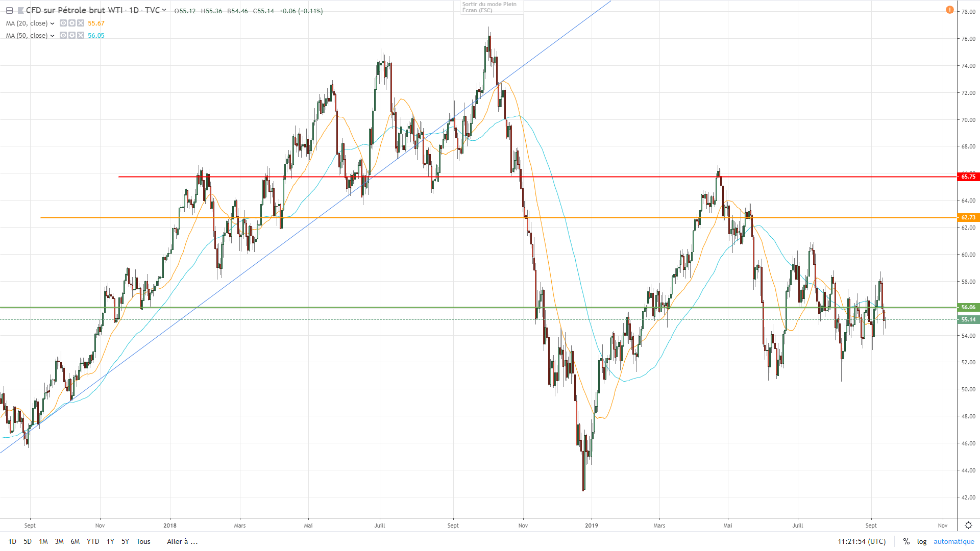This screenshot has width=980, height=551.
Task: Select the 5D time range
Action: point(28,541)
